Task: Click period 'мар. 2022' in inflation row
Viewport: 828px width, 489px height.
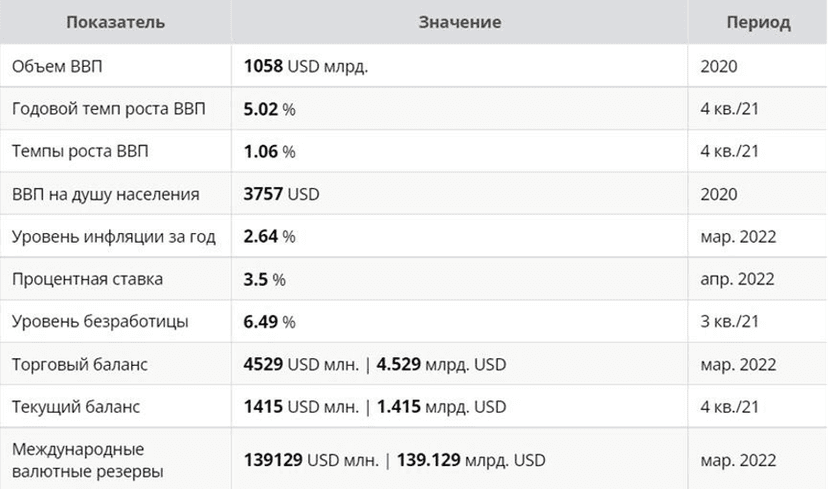Action: (x=738, y=237)
